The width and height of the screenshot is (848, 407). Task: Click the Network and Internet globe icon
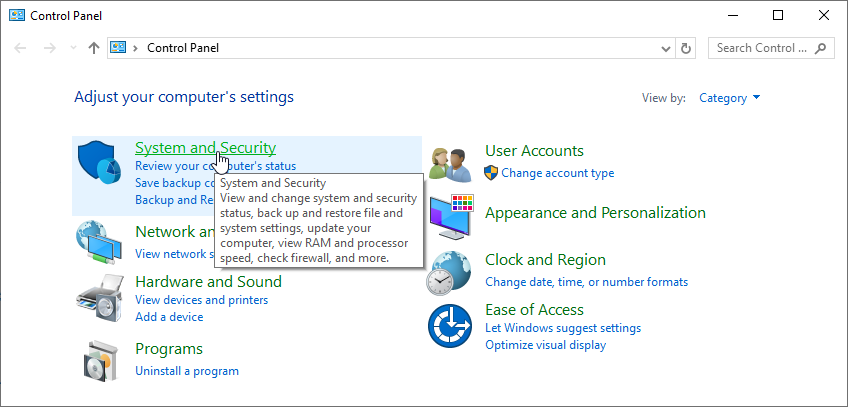pos(98,242)
